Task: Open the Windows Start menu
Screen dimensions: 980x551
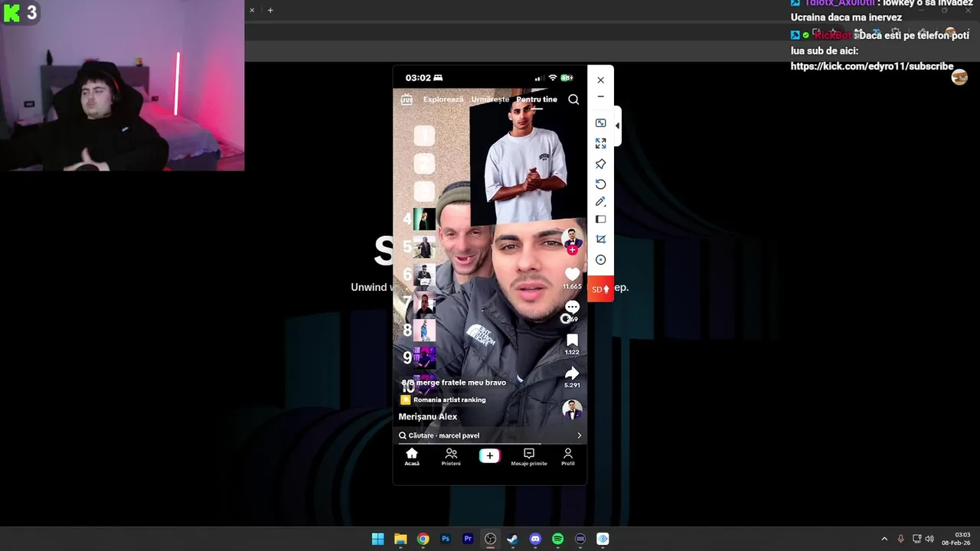Action: point(377,539)
